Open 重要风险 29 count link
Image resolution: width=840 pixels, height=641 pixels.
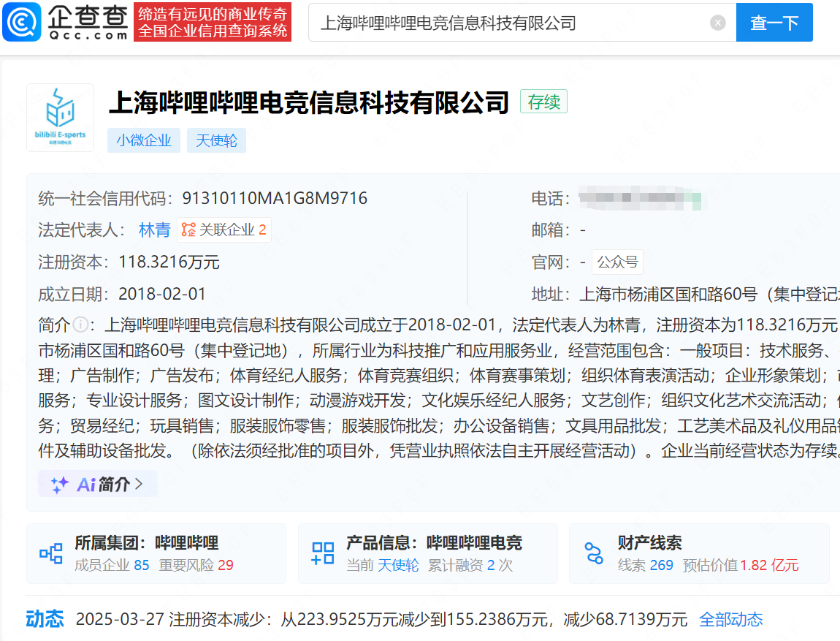pyautogui.click(x=226, y=565)
